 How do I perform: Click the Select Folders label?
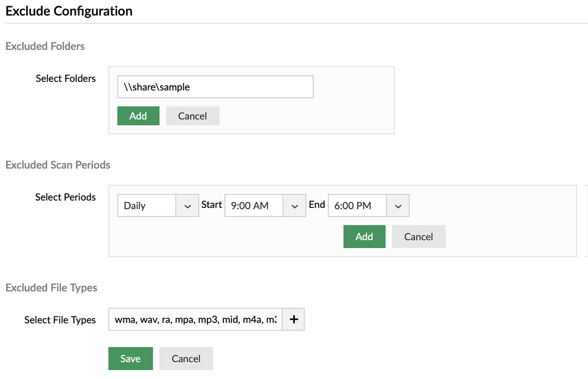click(66, 79)
